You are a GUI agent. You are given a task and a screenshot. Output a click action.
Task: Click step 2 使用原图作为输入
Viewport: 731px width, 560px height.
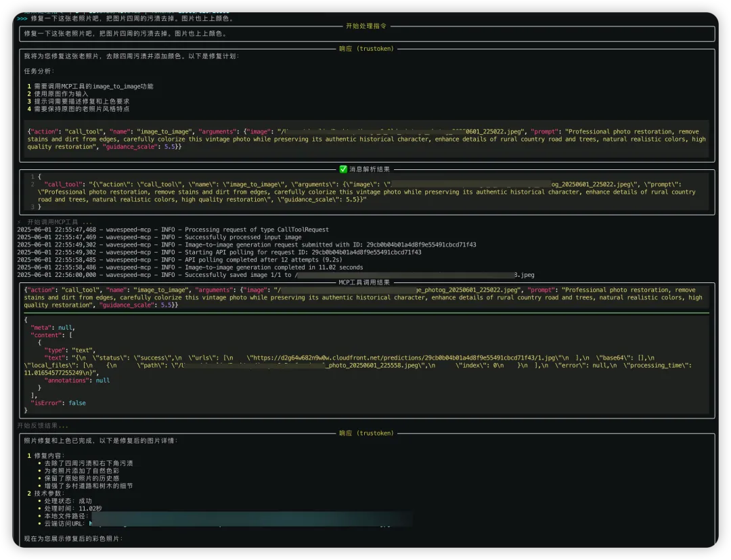click(58, 93)
